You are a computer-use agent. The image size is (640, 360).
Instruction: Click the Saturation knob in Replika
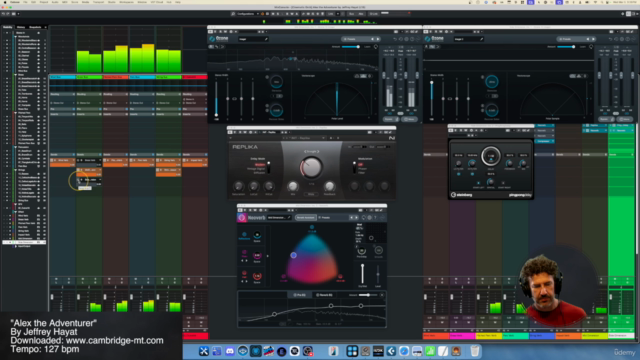pos(238,187)
